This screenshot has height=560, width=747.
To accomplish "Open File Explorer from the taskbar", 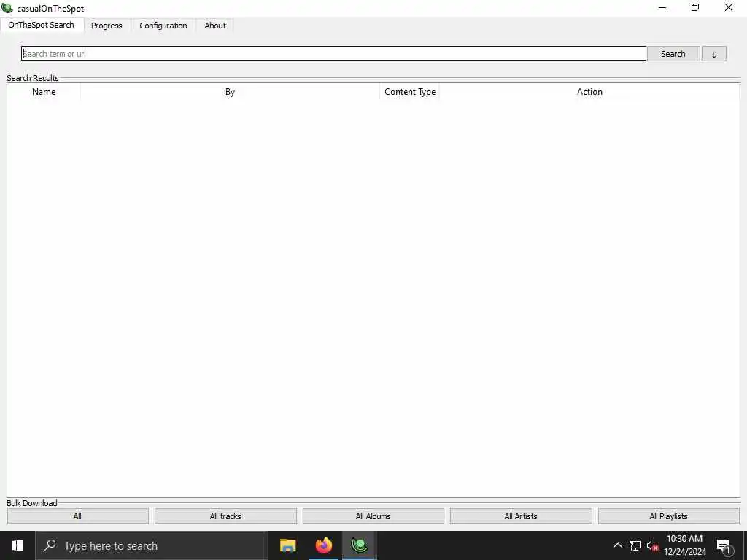I will [287, 545].
